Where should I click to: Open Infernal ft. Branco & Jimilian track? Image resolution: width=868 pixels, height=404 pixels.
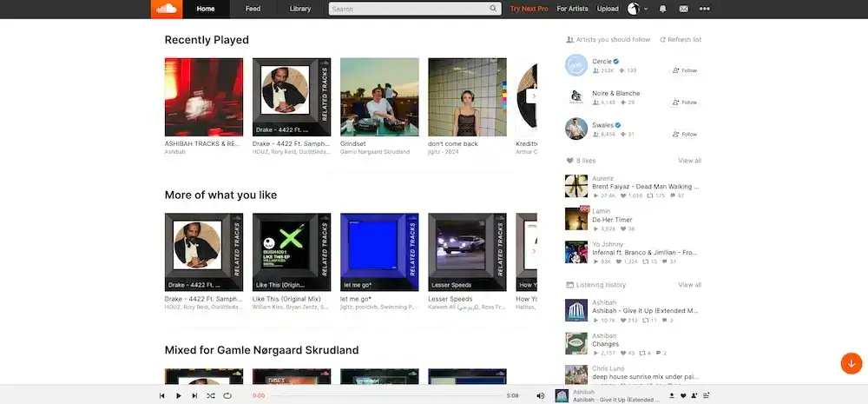pyautogui.click(x=645, y=253)
